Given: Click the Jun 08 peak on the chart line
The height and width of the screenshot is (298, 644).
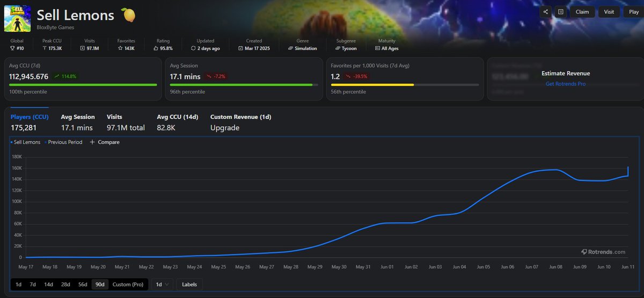Looking at the screenshot, I should click(x=555, y=170).
